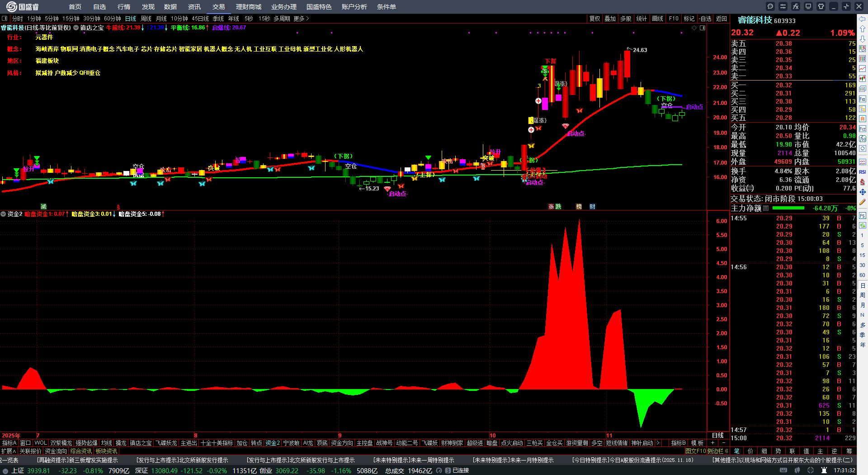
Task: Click the chess rook icon in status bar
Action: (x=824, y=470)
